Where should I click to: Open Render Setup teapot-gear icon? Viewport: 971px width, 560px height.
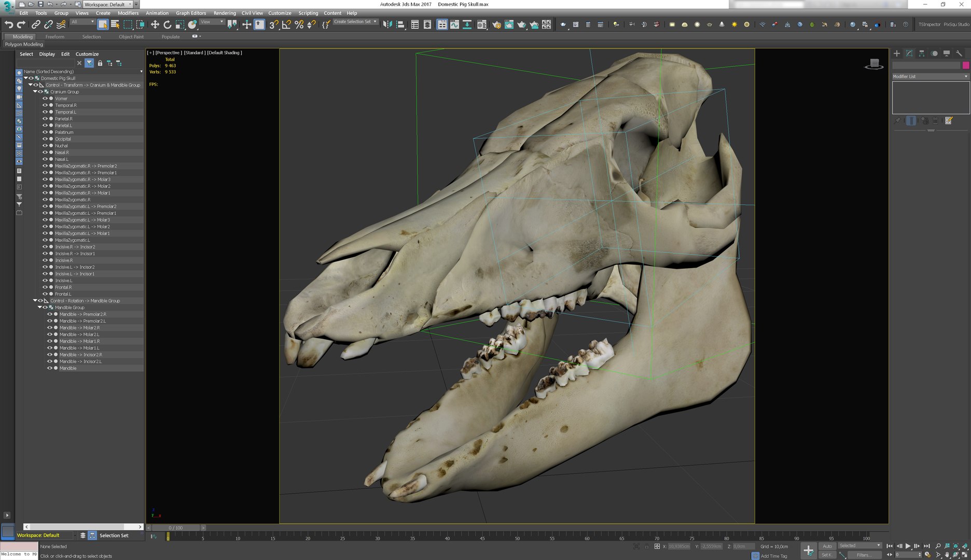(x=496, y=24)
